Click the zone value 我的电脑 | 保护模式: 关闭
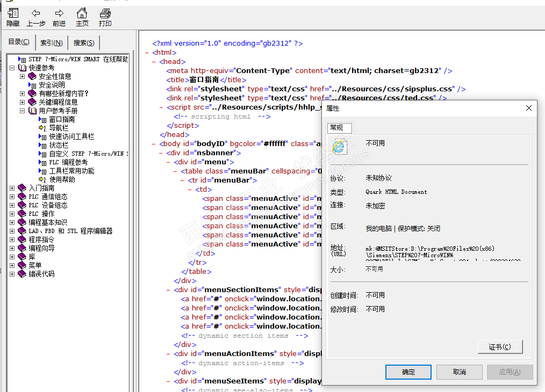Image resolution: width=545 pixels, height=392 pixels. coord(403,228)
